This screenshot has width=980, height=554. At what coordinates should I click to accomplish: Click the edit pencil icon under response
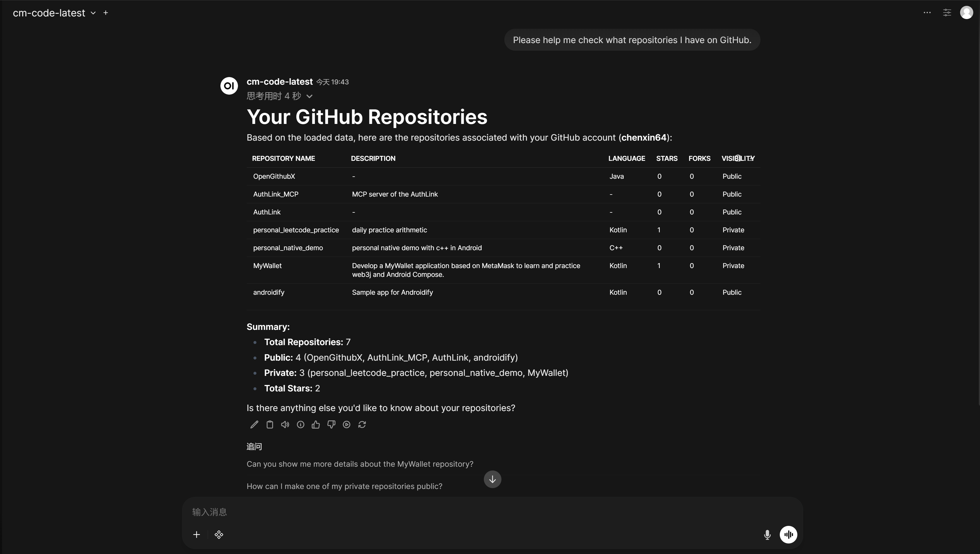254,425
